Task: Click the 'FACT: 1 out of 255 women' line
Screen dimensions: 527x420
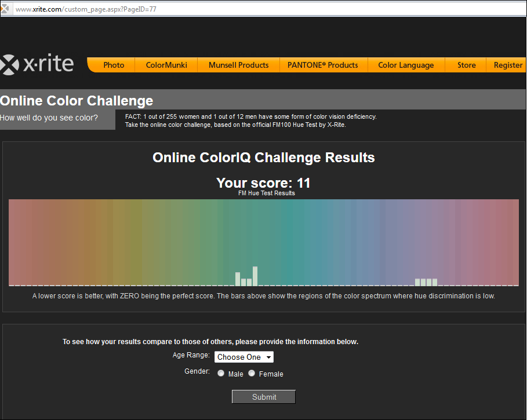Action: pos(250,116)
